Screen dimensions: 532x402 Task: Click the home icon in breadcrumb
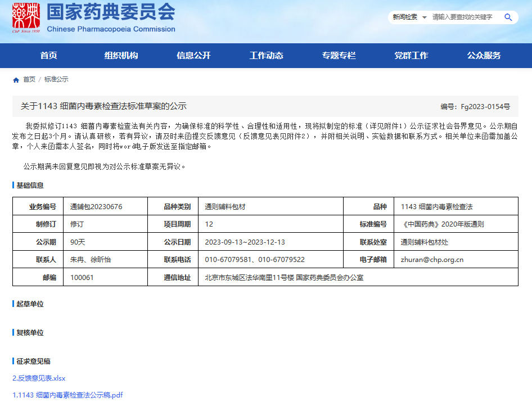16,80
